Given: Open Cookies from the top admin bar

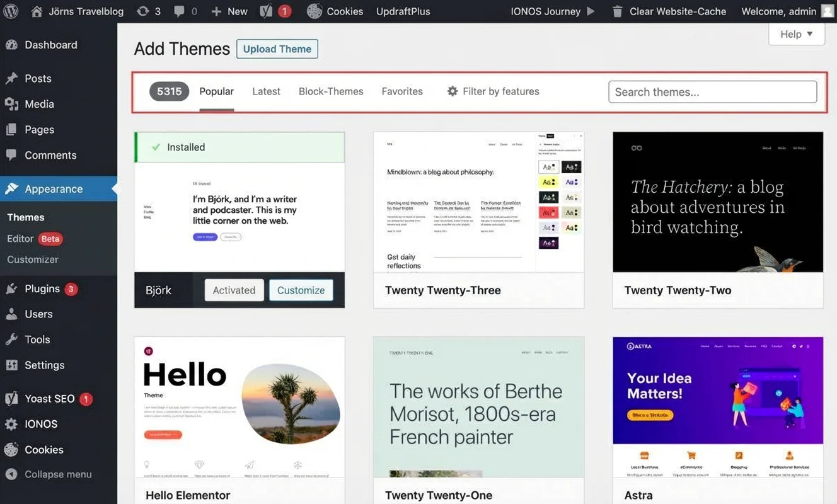Looking at the screenshot, I should coord(335,11).
